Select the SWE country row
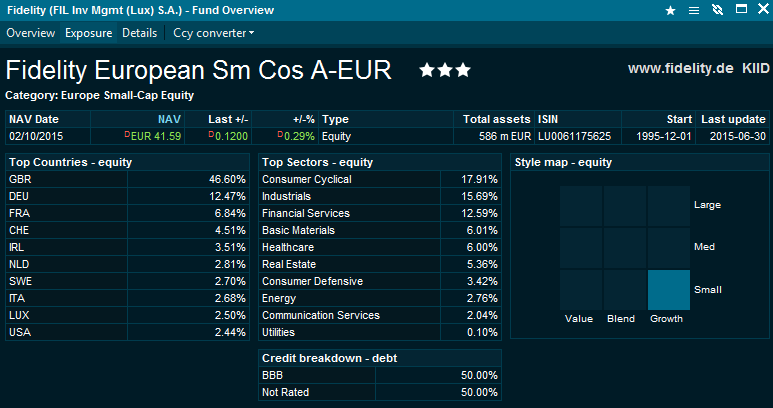This screenshot has height=408, width=773. pyautogui.click(x=128, y=281)
